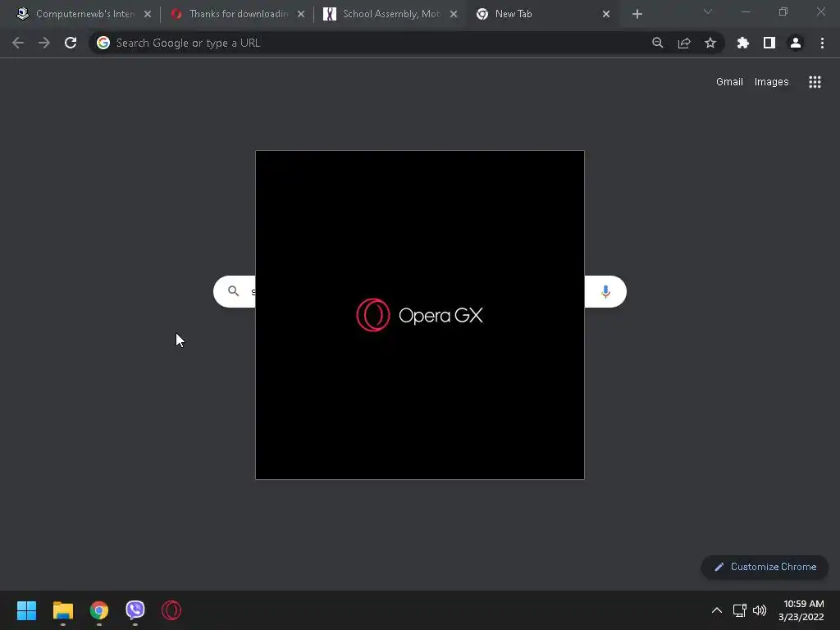Reload the current page

pyautogui.click(x=71, y=43)
